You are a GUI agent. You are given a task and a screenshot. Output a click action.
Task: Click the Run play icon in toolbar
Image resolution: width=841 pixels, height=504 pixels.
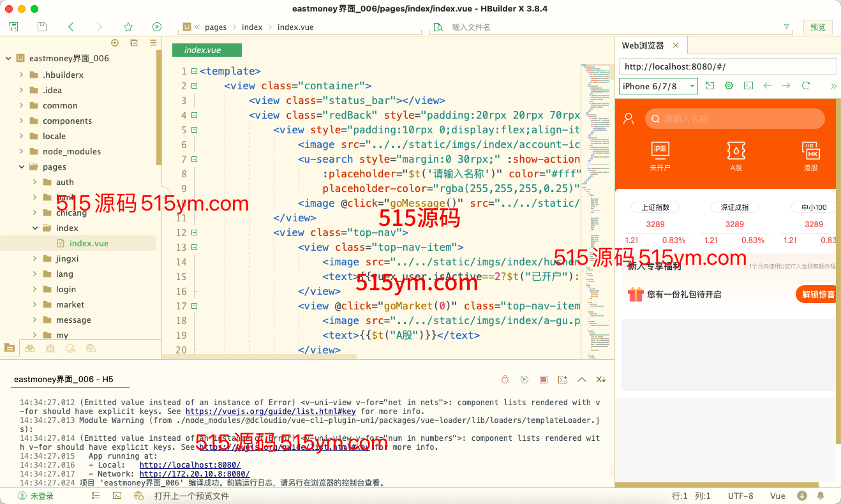pos(157,27)
